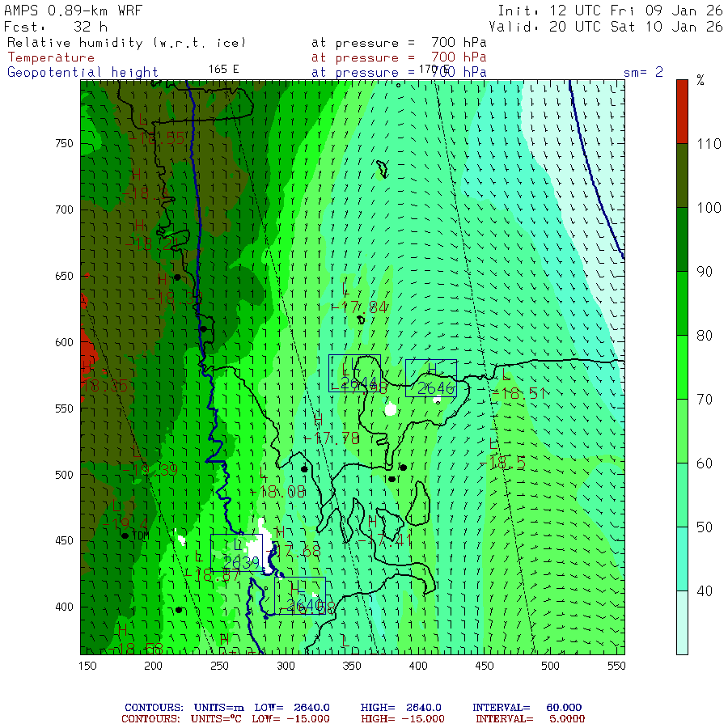Viewport: 728px width, 728px height.
Task: Click the red Temperature legend label
Action: tap(51, 57)
